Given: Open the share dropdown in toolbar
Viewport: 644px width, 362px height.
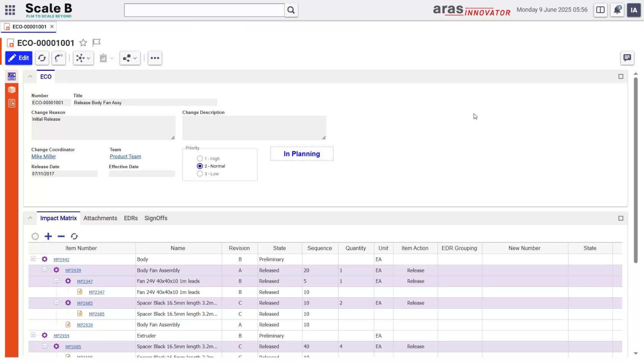Looking at the screenshot, I should pos(130,58).
